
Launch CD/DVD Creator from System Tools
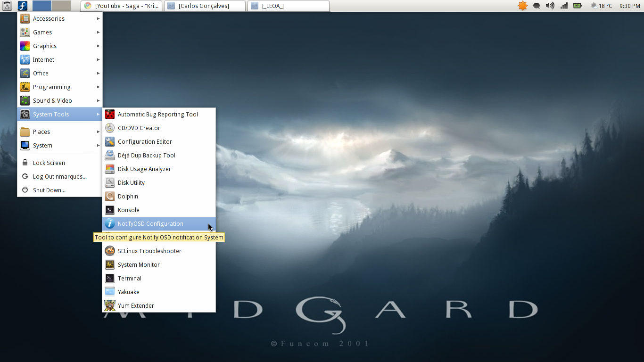[159, 128]
